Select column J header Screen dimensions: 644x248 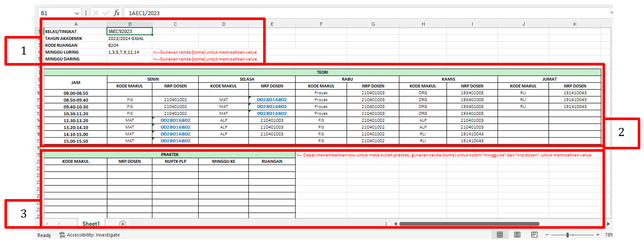click(523, 24)
